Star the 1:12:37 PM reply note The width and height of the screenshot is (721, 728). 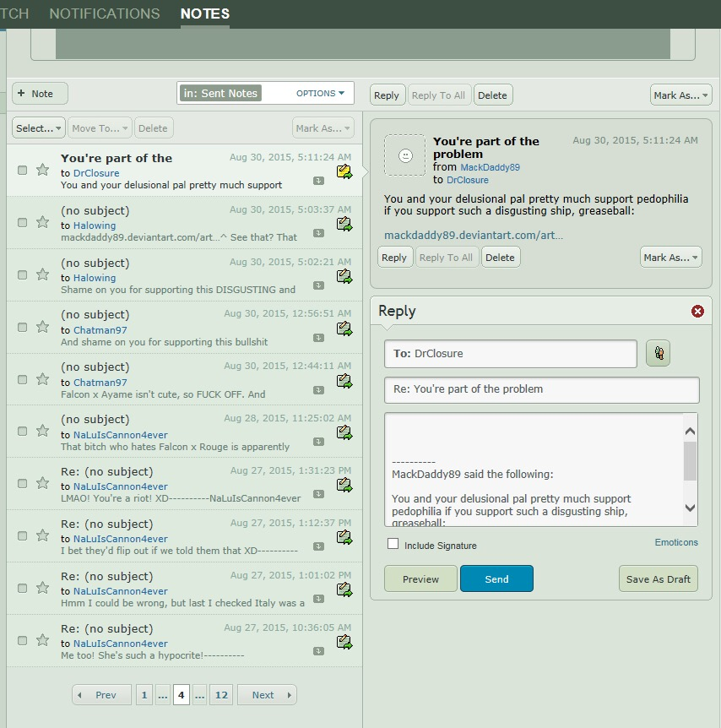tap(43, 536)
